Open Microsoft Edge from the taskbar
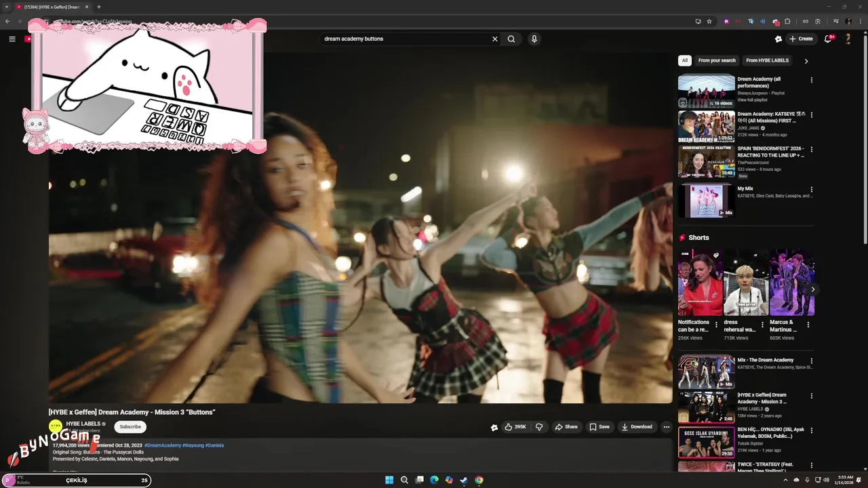This screenshot has width=868, height=488. [x=434, y=480]
